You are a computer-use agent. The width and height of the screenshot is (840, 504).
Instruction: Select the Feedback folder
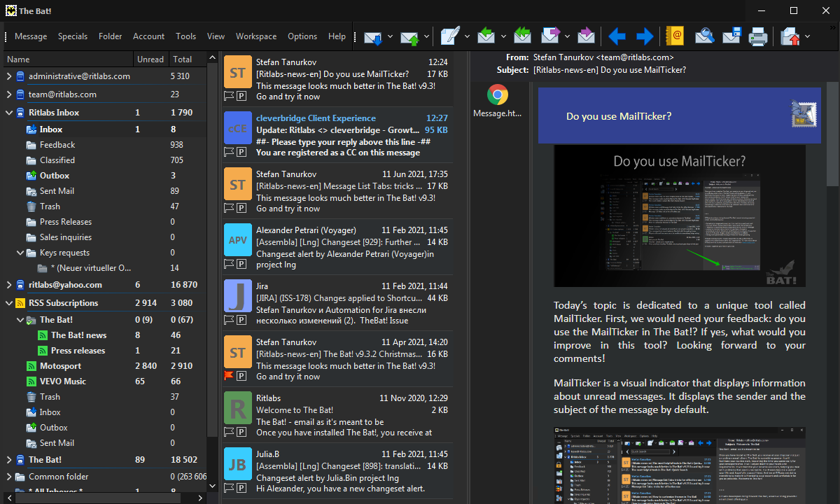coord(57,145)
